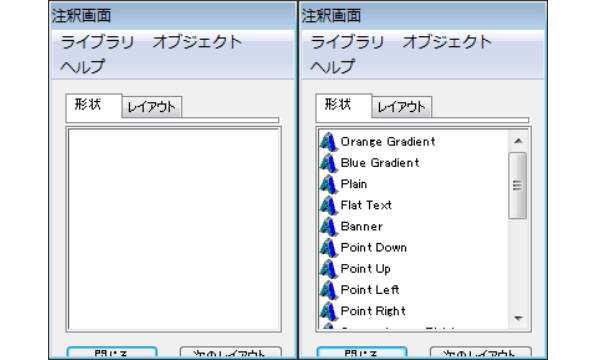The image size is (600, 360).
Task: Click the Point Up style icon
Action: tap(328, 269)
